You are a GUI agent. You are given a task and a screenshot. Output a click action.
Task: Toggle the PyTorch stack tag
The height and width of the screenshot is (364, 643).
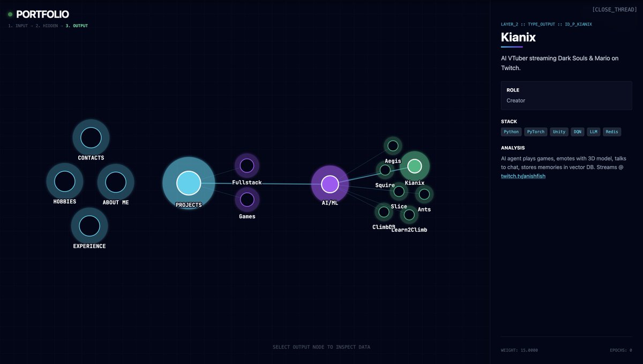pos(536,132)
